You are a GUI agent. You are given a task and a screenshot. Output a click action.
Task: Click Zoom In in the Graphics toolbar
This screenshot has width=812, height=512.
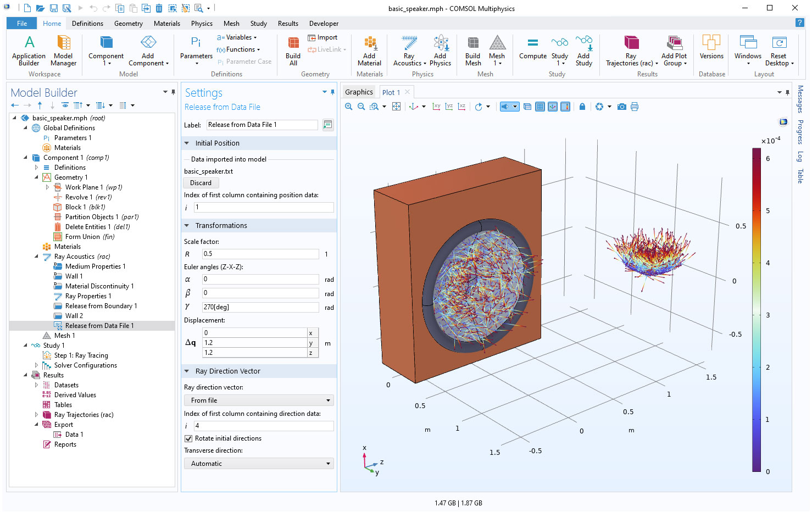pyautogui.click(x=348, y=107)
